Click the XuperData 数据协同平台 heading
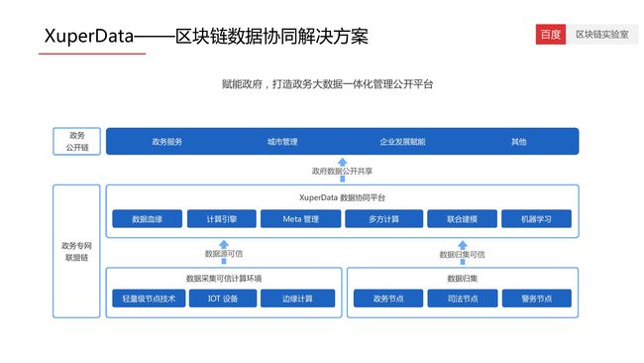644x363 pixels. (x=342, y=197)
